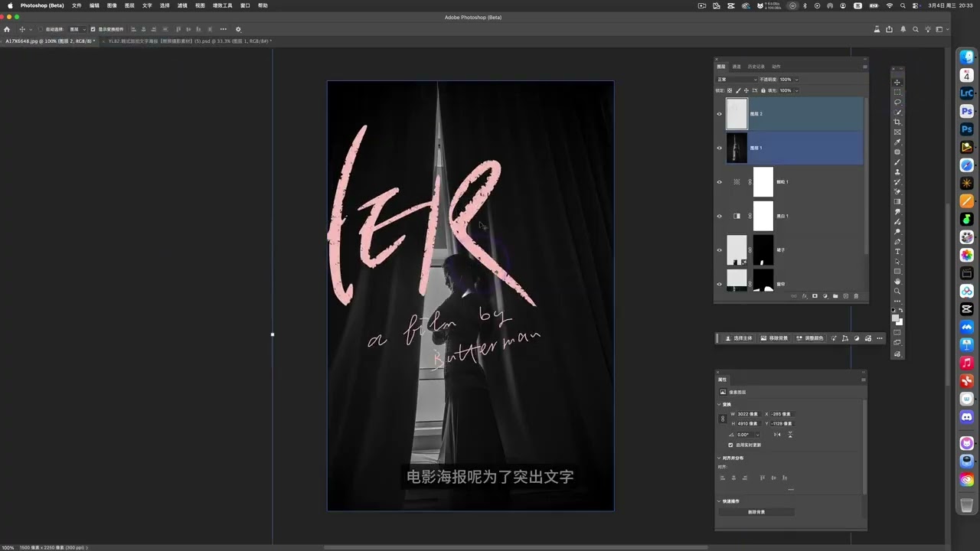
Task: Open the layer style fx menu
Action: tap(805, 296)
